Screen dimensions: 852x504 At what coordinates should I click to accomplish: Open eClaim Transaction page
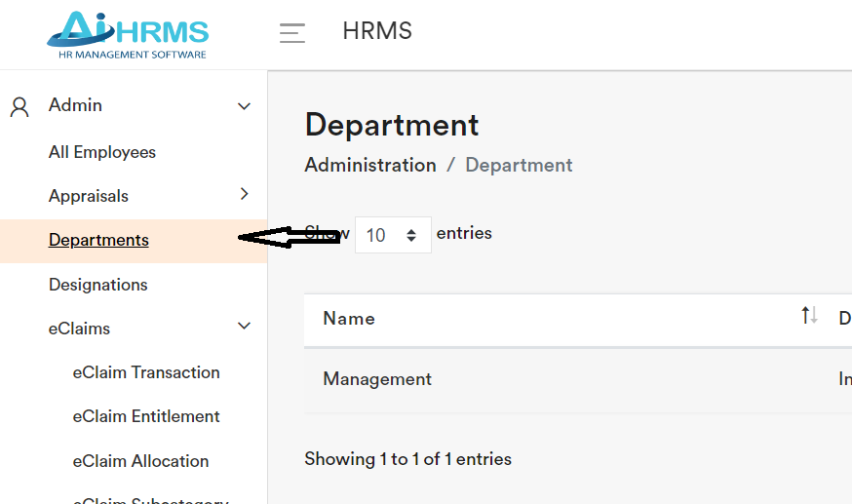click(x=146, y=372)
